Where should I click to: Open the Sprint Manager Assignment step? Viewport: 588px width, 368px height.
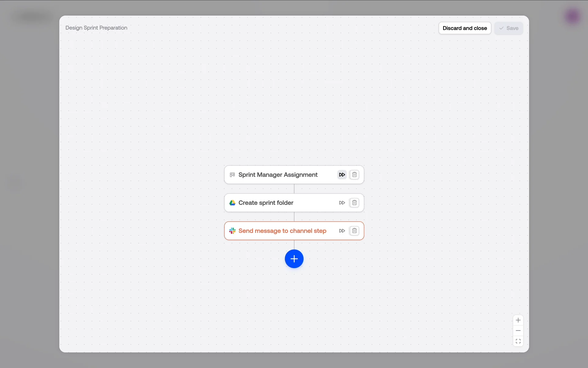pyautogui.click(x=278, y=175)
